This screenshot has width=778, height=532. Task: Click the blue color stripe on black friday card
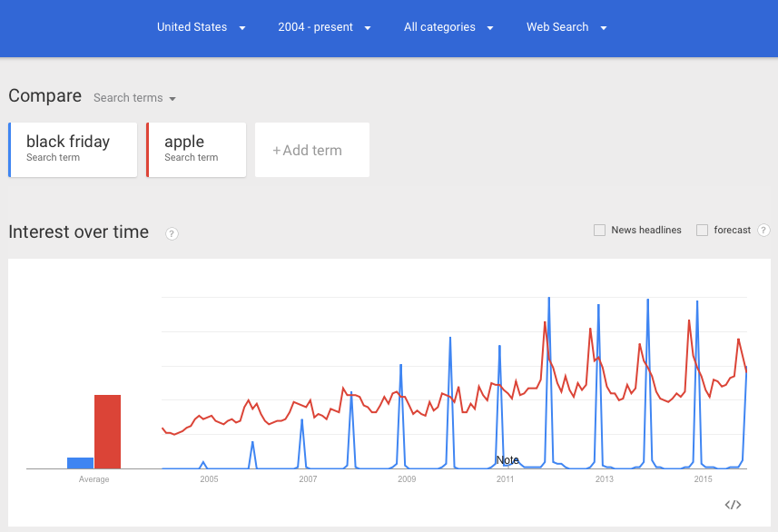(9, 150)
